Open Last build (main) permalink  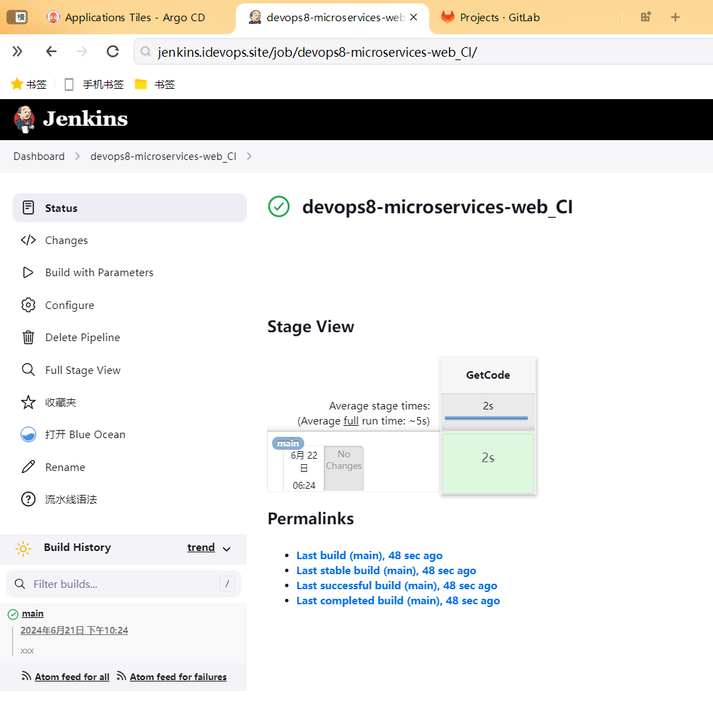coord(370,555)
